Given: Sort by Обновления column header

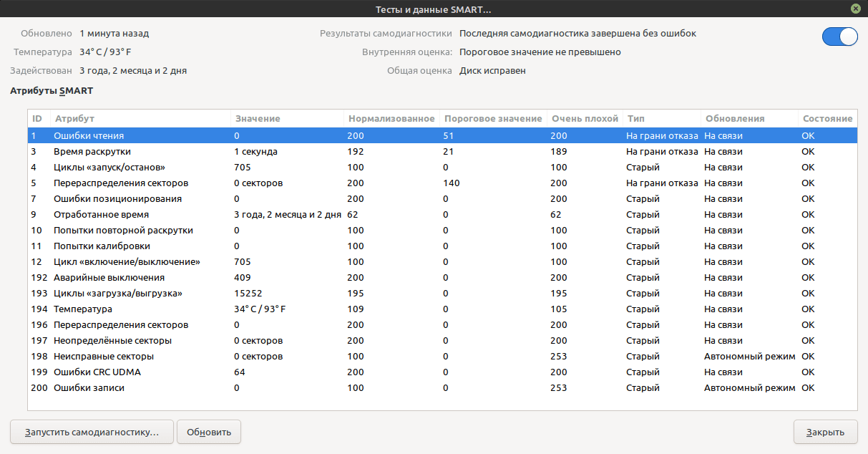Looking at the screenshot, I should (x=735, y=118).
